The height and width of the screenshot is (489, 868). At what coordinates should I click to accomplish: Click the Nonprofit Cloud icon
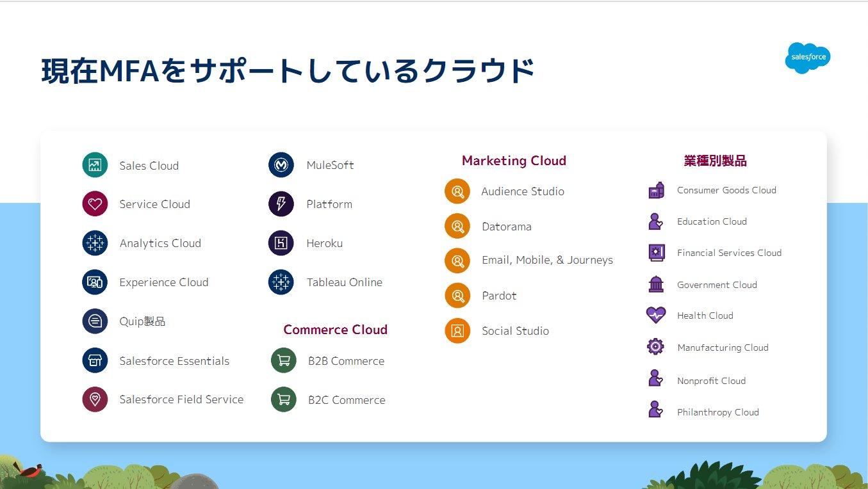[655, 379]
